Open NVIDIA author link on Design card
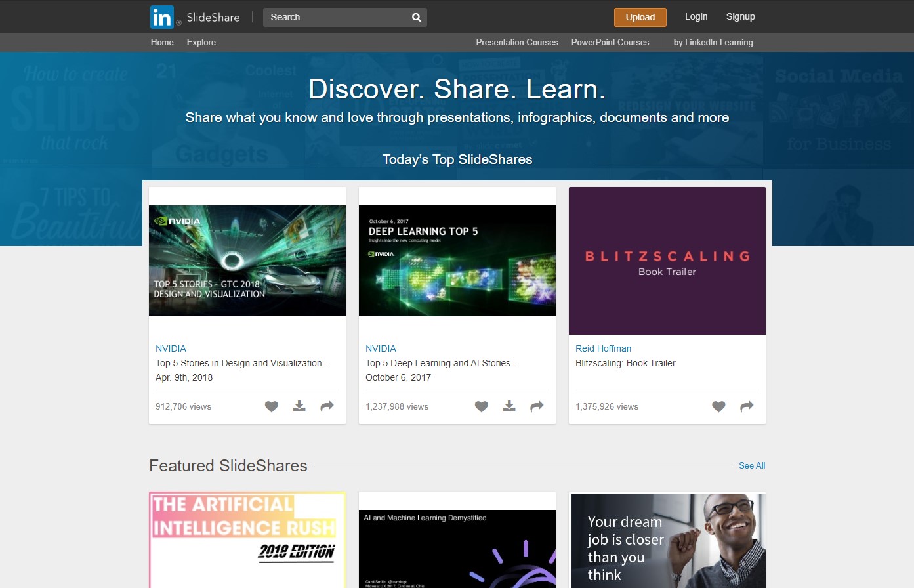 click(171, 348)
